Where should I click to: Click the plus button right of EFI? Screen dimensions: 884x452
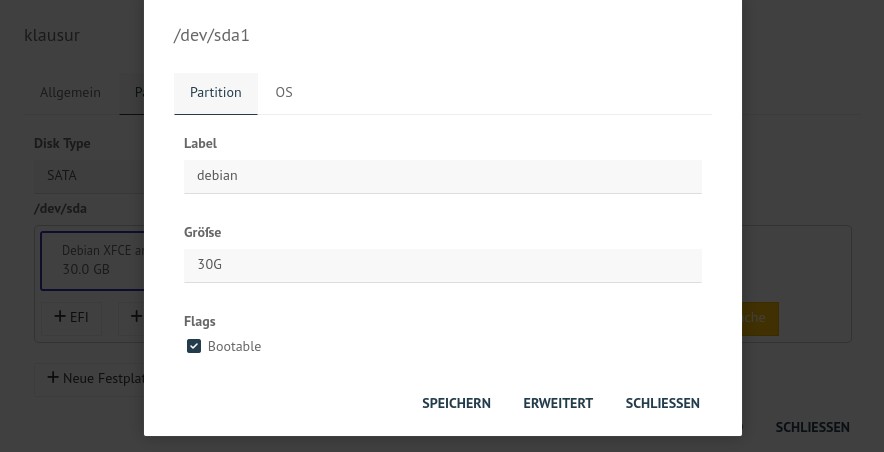click(131, 318)
